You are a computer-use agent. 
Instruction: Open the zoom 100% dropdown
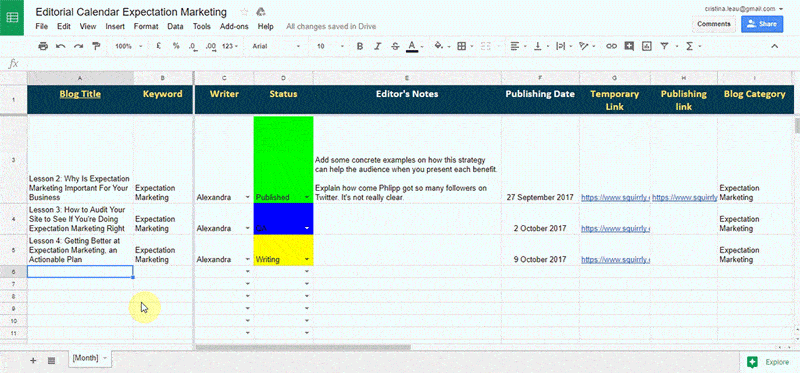click(129, 46)
